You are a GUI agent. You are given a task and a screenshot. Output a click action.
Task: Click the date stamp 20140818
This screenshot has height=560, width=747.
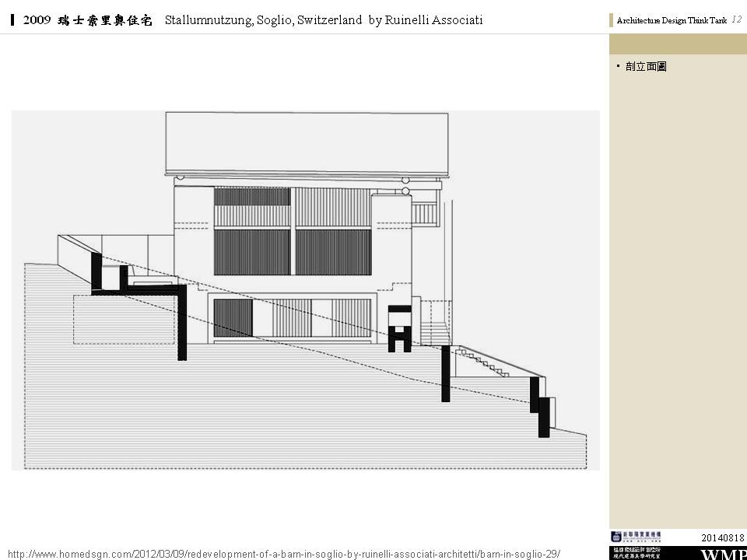pyautogui.click(x=722, y=537)
